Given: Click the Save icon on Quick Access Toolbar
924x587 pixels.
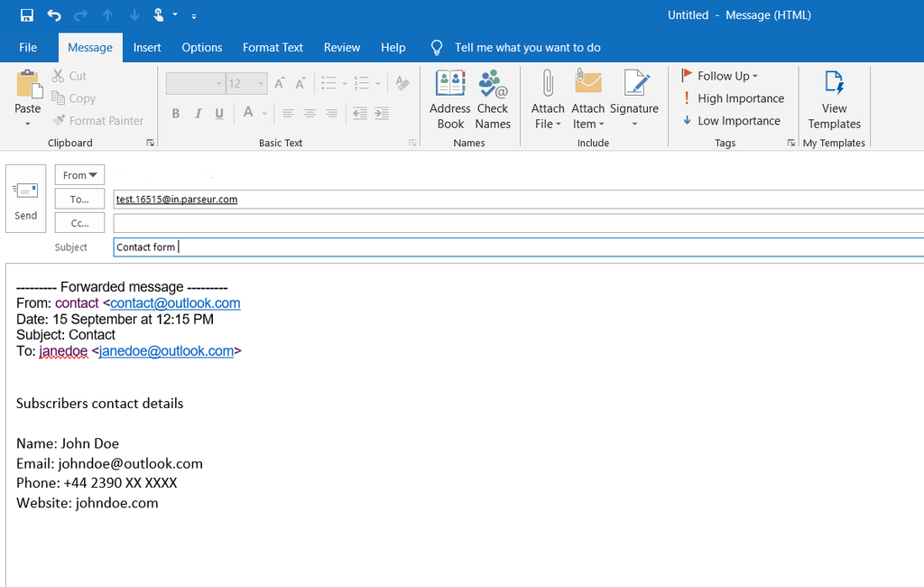Looking at the screenshot, I should (x=26, y=14).
